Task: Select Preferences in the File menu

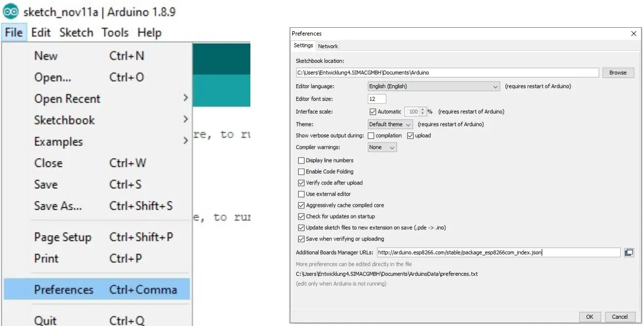Action: pyautogui.click(x=97, y=290)
